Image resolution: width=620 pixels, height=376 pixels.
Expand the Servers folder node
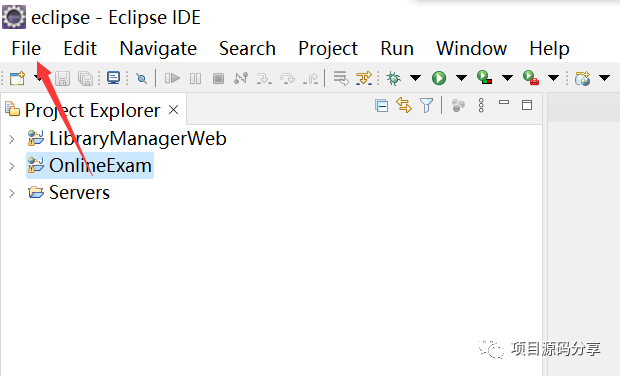[12, 193]
